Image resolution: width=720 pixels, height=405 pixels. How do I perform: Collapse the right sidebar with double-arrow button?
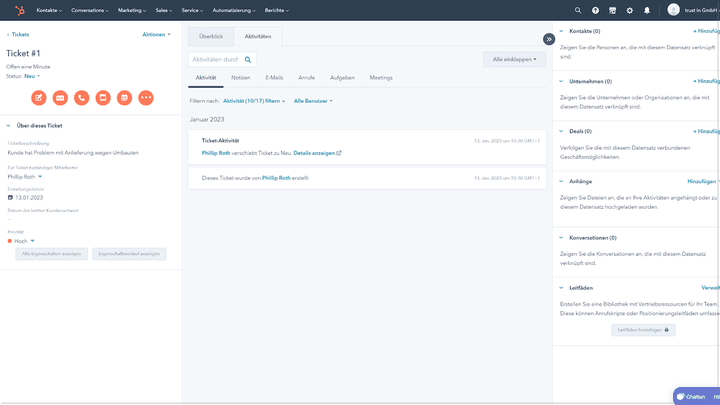pos(548,39)
